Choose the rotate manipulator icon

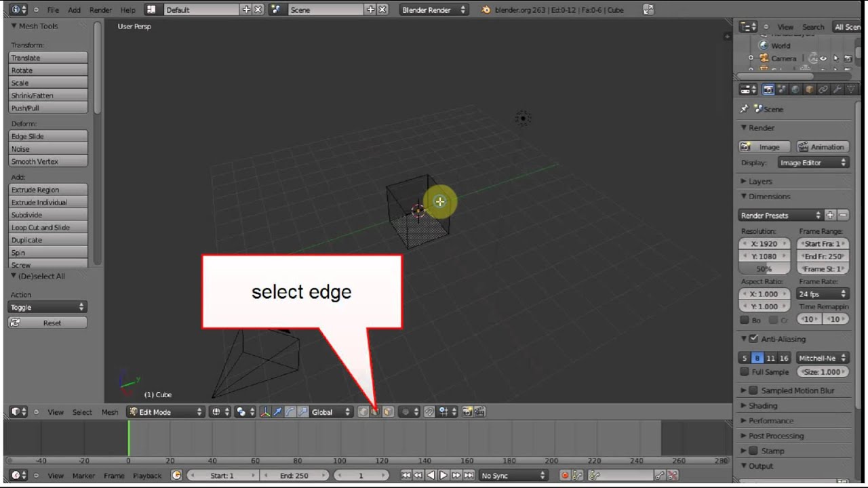click(290, 411)
